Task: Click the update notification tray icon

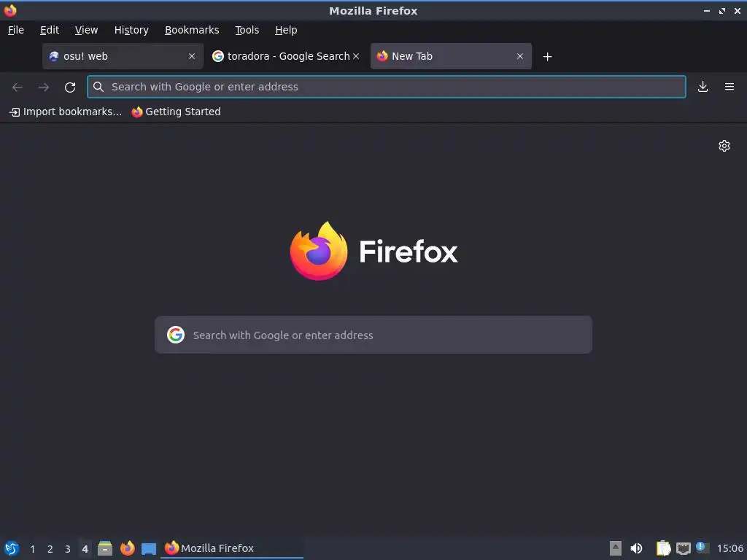Action: click(x=703, y=548)
